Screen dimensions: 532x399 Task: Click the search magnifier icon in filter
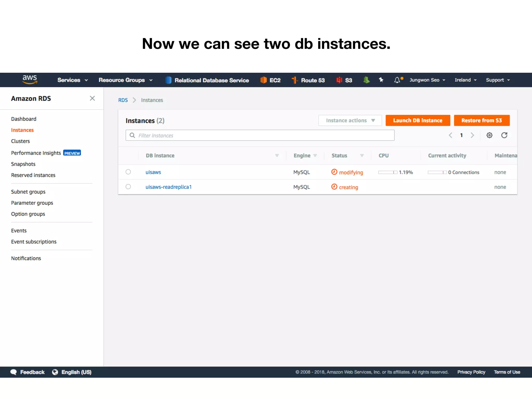132,135
